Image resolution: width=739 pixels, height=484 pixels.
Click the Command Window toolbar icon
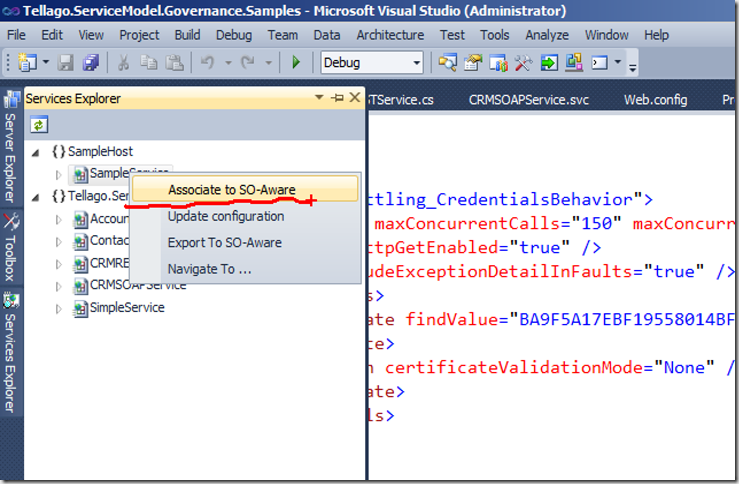click(599, 62)
